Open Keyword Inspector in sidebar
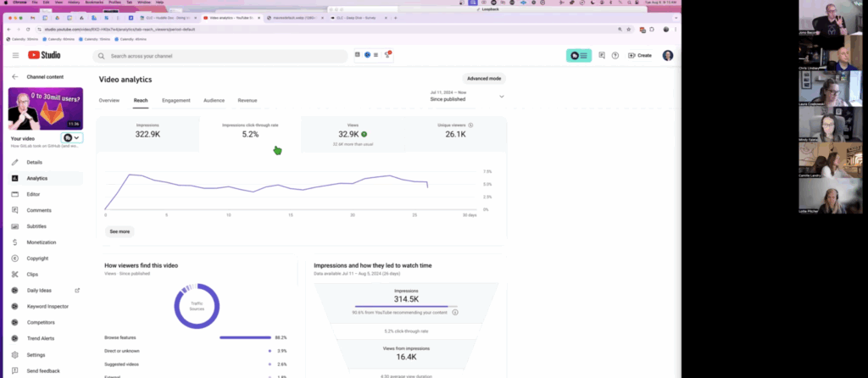The height and width of the screenshot is (378, 868). [x=49, y=306]
